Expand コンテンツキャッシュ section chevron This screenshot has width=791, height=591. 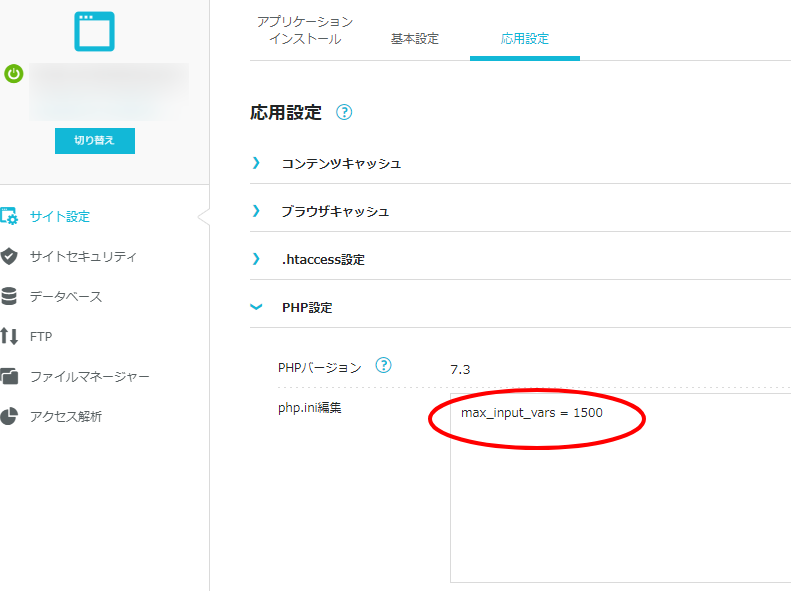coord(256,163)
